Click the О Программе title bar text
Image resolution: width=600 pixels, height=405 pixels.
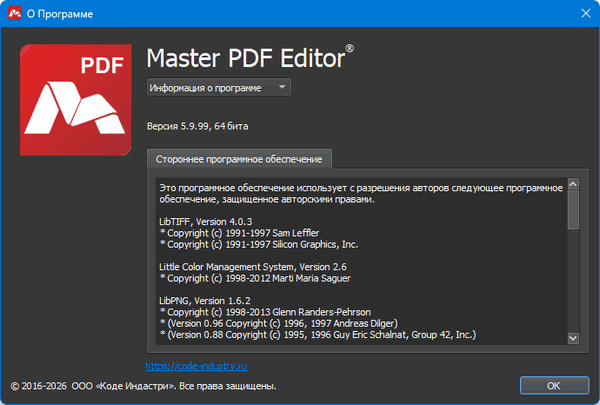(60, 14)
